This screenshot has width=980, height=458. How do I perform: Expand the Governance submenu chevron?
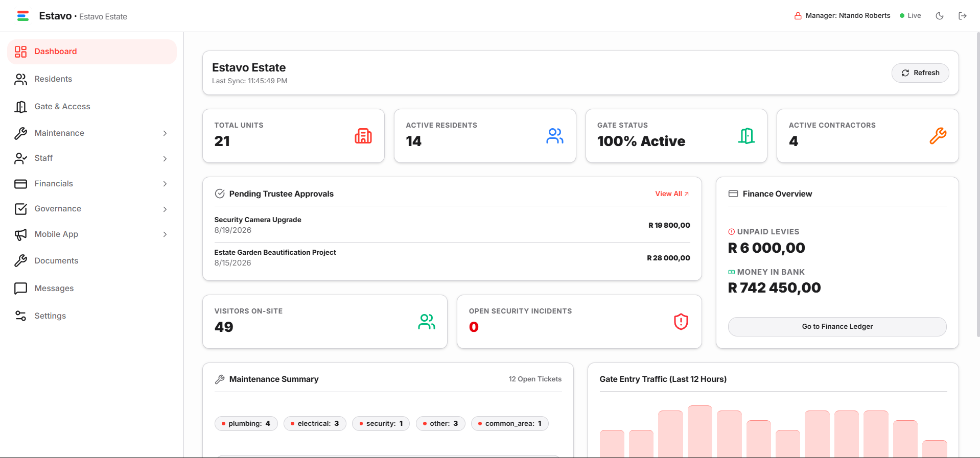point(165,209)
